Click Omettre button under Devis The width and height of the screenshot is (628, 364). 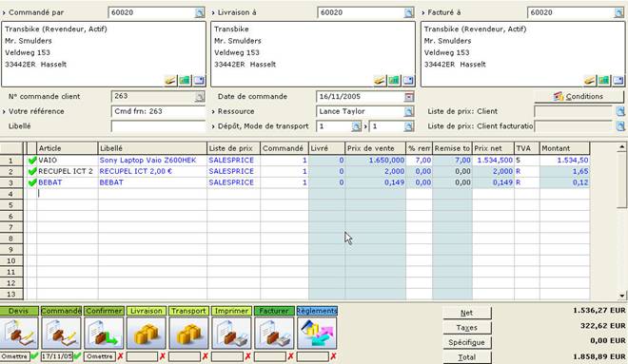15,356
